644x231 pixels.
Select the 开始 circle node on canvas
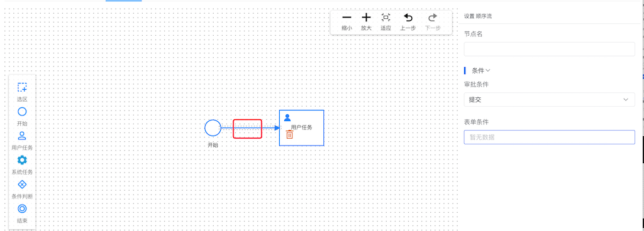[213, 128]
